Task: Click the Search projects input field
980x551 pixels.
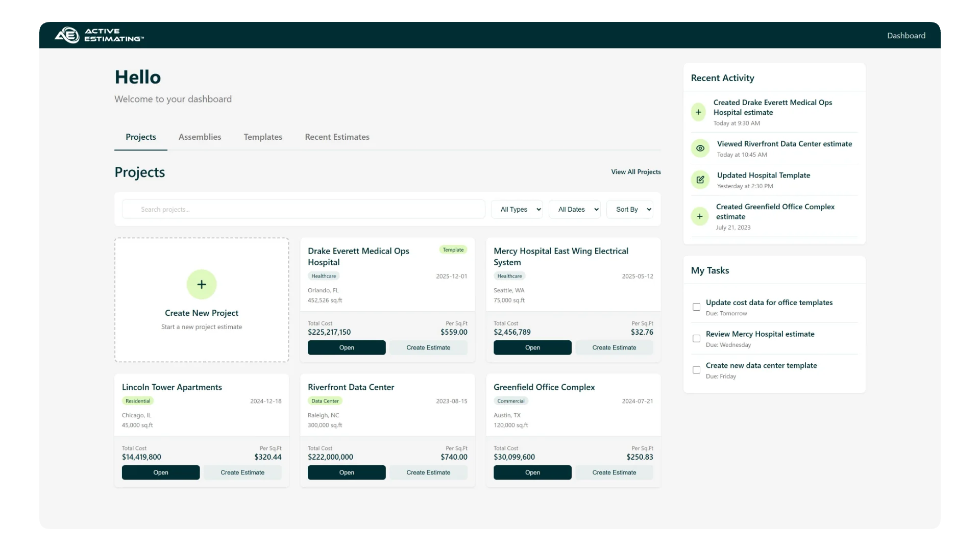Action: (304, 209)
